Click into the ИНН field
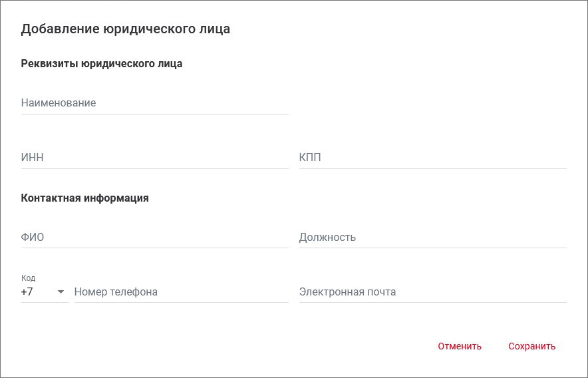 pos(154,158)
